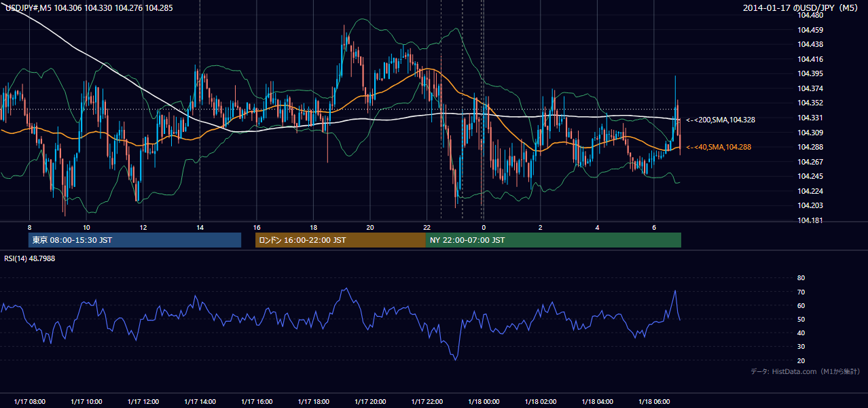The image size is (868, 408).
Task: Click RSI axis level 20
Action: 801,360
